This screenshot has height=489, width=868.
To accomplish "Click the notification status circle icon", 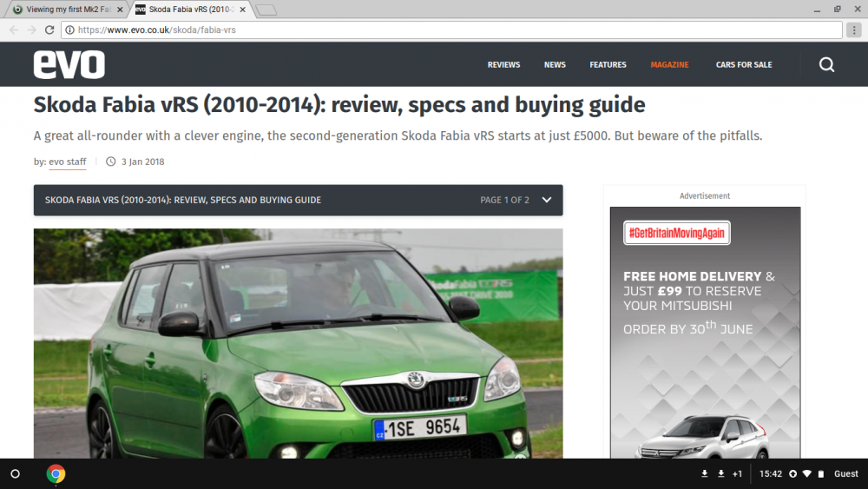I will [x=792, y=473].
